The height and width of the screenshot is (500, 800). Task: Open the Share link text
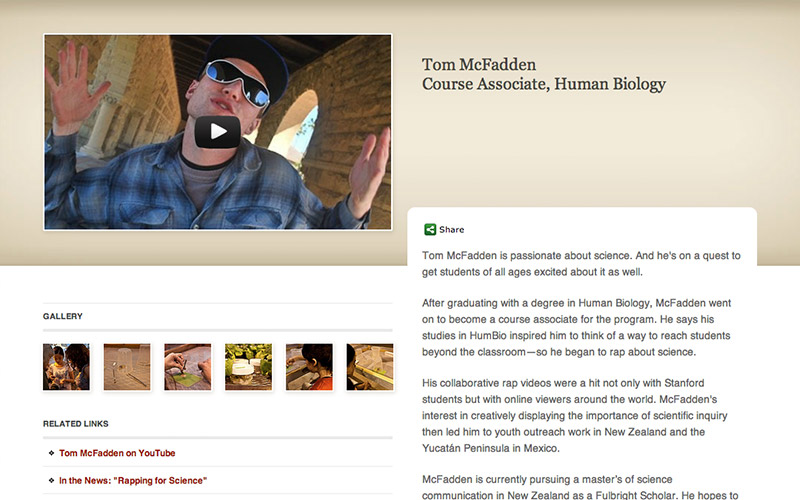click(x=452, y=230)
